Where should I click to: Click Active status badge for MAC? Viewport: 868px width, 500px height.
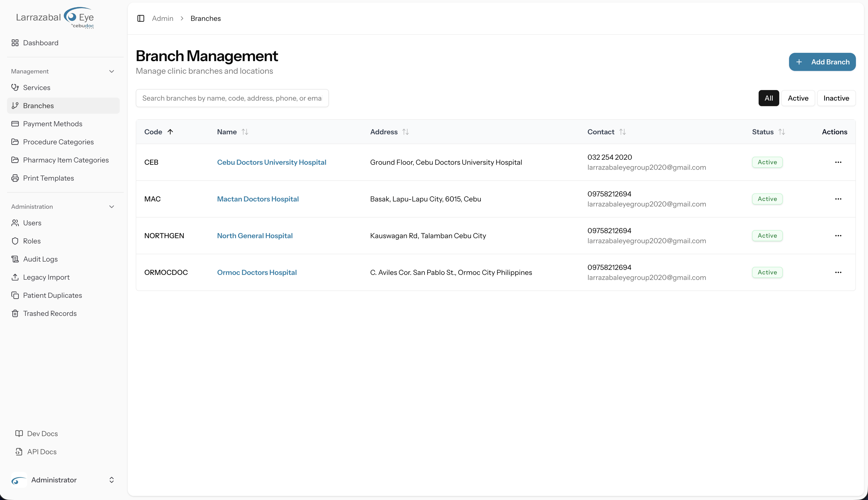[767, 199]
